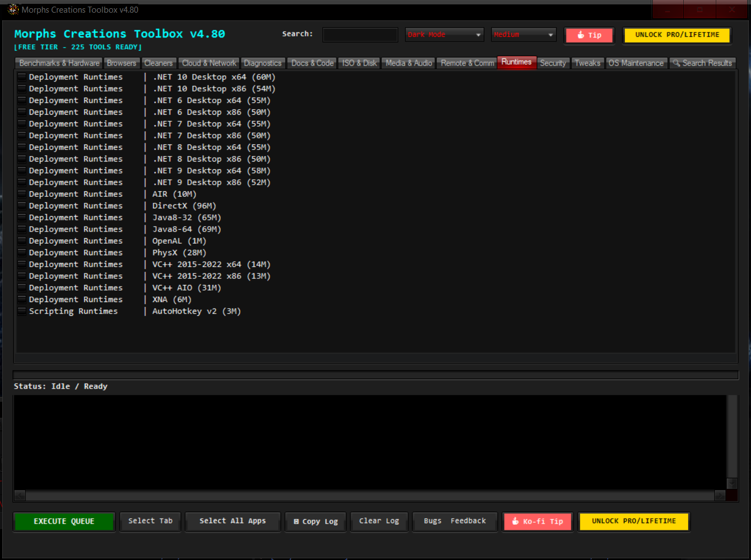Check the .NET 10 Desktop x64 checkbox
The width and height of the screenshot is (751, 560).
(22, 77)
